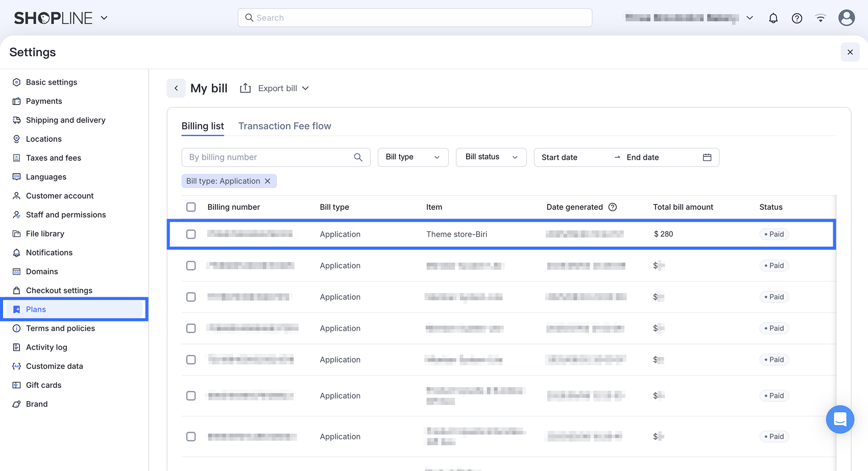The image size is (868, 471).
Task: Select the second bill row checkbox
Action: click(191, 266)
